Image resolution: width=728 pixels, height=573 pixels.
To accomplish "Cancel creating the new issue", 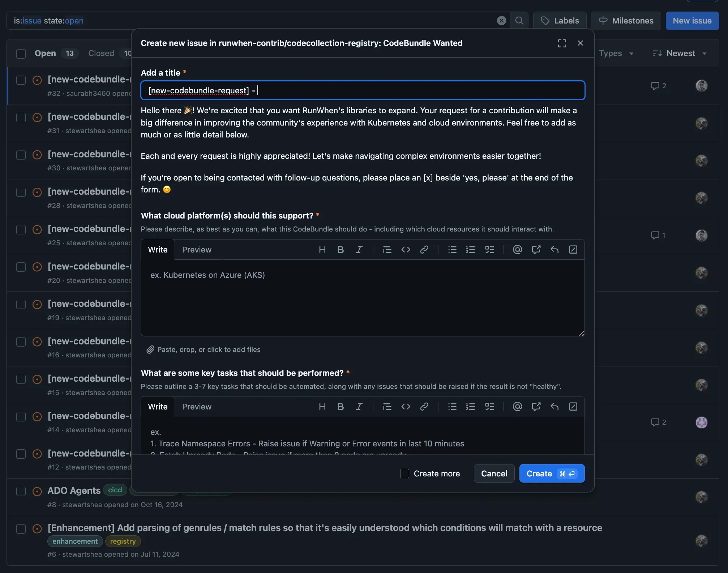I will pyautogui.click(x=494, y=474).
